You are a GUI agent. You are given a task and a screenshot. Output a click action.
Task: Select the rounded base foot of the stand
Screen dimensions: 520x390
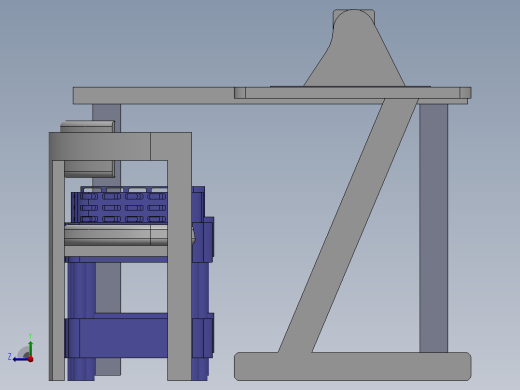click(353, 366)
